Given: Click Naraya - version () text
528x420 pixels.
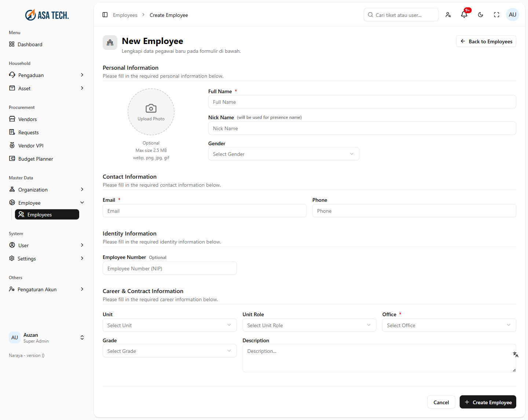Looking at the screenshot, I should 27,355.
